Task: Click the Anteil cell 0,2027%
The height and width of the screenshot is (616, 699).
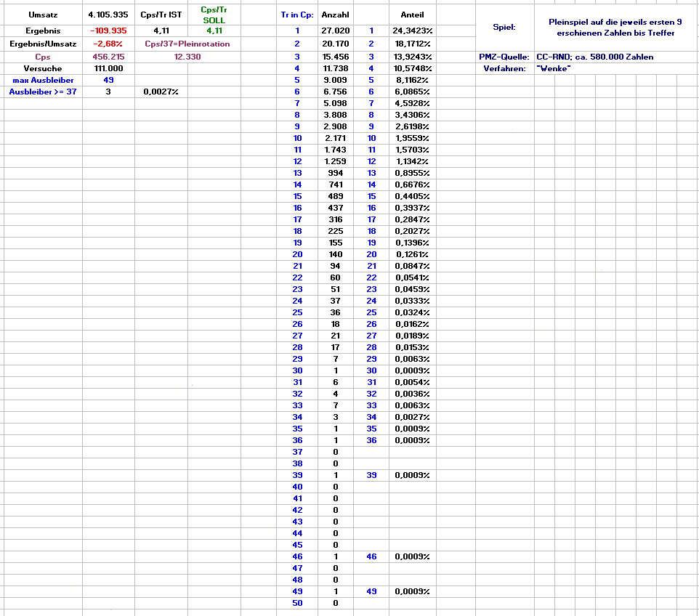Action: pos(413,231)
